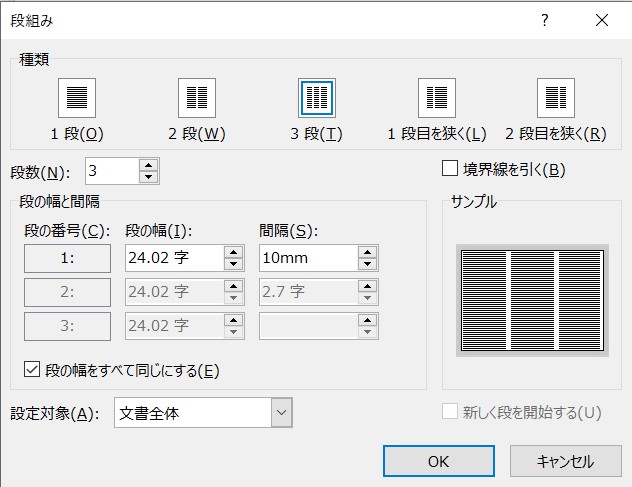Click the 段の幅(I) label
The image size is (632, 487).
coord(159,231)
